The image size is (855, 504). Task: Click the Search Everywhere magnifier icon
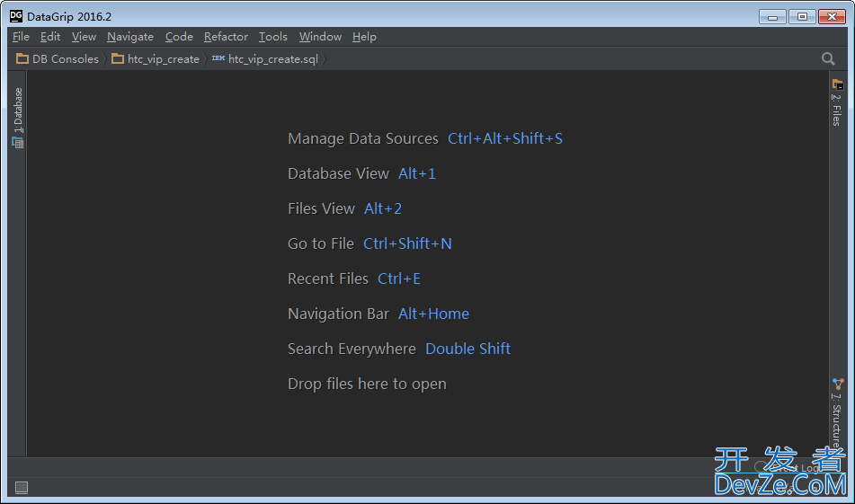point(828,58)
